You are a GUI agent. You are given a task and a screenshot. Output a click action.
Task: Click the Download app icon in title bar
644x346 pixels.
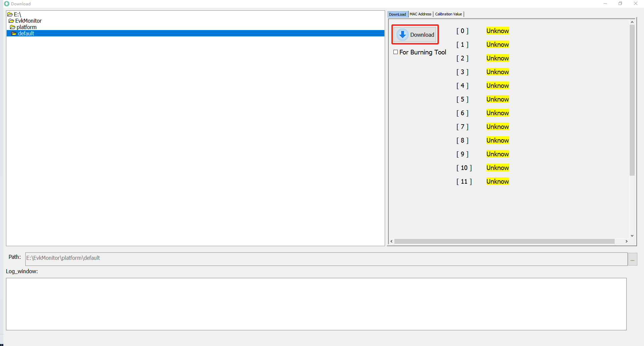coord(7,4)
